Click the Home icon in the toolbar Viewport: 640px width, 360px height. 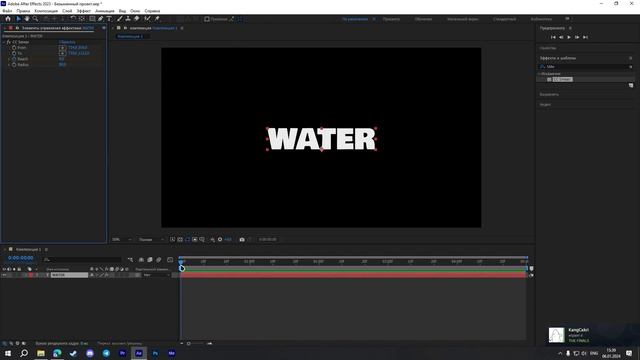tap(8, 19)
